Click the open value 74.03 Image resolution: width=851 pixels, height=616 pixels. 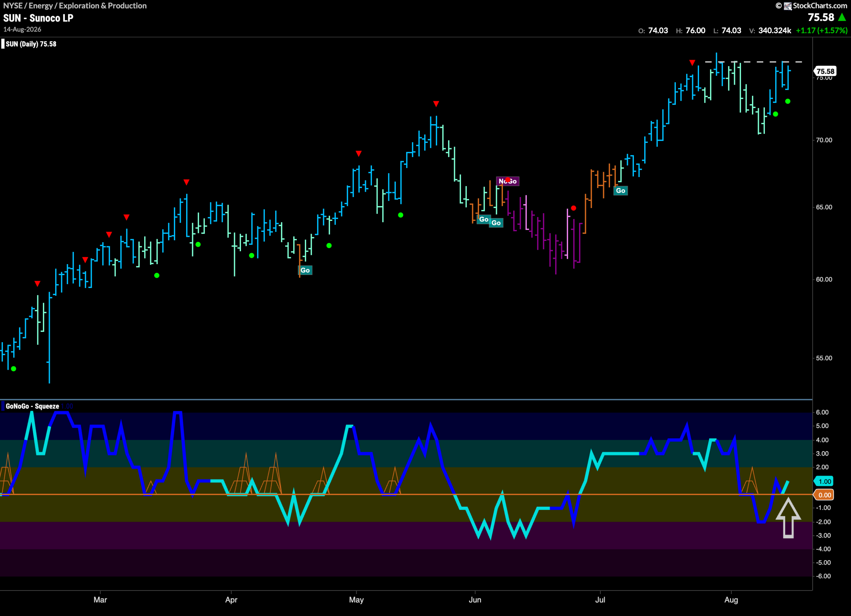tap(658, 31)
